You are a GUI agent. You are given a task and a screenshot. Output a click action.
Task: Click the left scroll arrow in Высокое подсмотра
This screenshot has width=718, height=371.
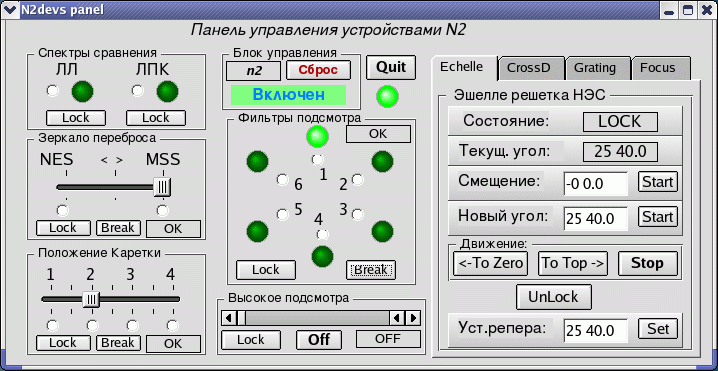click(228, 318)
